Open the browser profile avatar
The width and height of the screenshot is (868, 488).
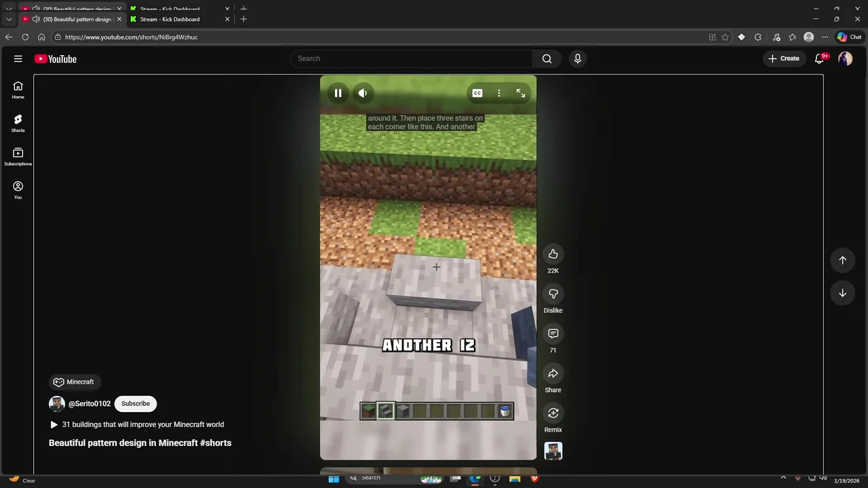(x=808, y=37)
